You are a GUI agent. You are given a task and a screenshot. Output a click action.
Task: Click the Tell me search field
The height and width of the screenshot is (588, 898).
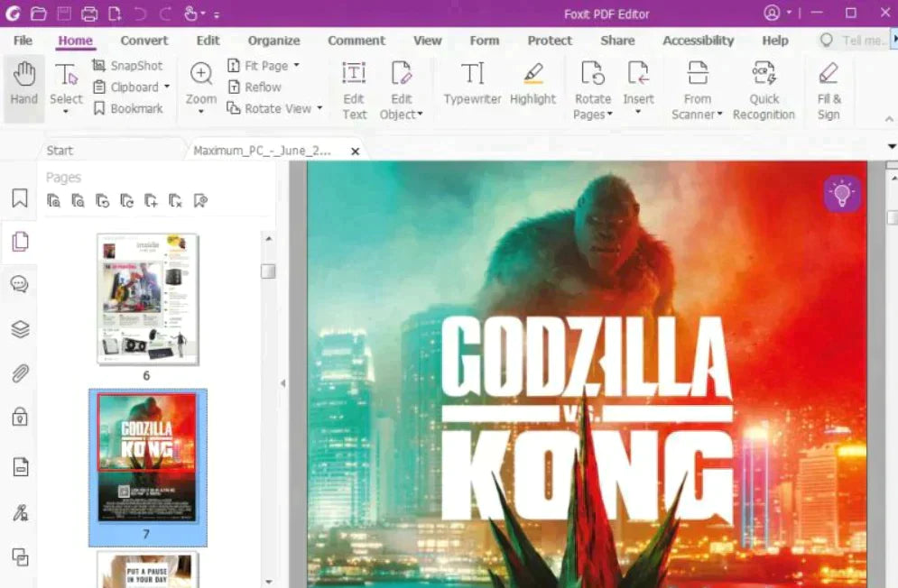(854, 41)
